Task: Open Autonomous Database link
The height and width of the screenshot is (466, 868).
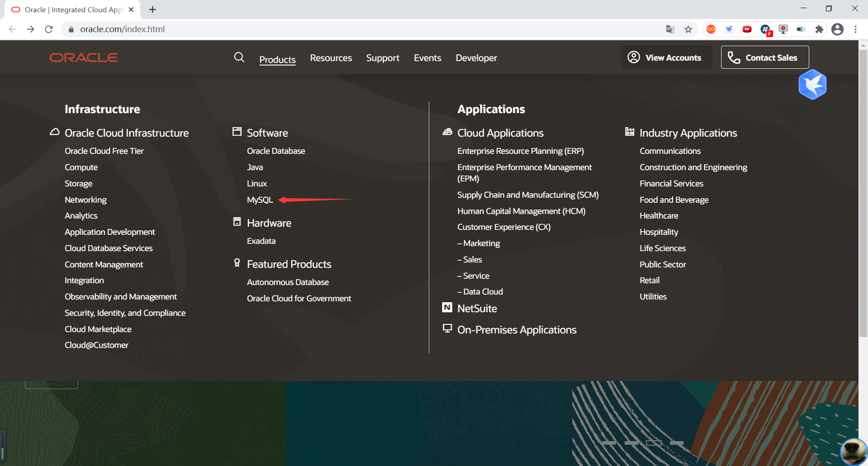Action: coord(288,282)
